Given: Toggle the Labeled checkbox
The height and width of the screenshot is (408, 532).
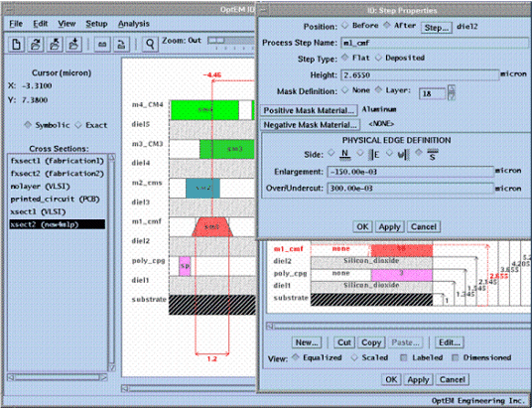Looking at the screenshot, I should coord(403,357).
